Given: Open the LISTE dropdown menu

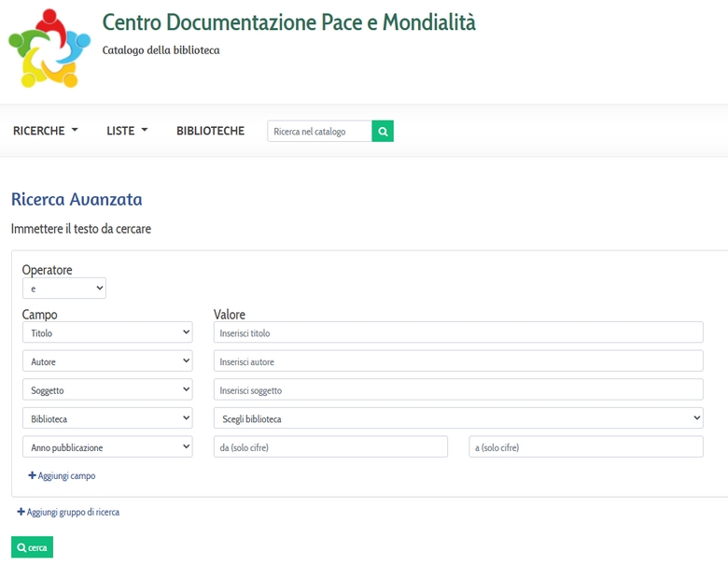Looking at the screenshot, I should [127, 131].
